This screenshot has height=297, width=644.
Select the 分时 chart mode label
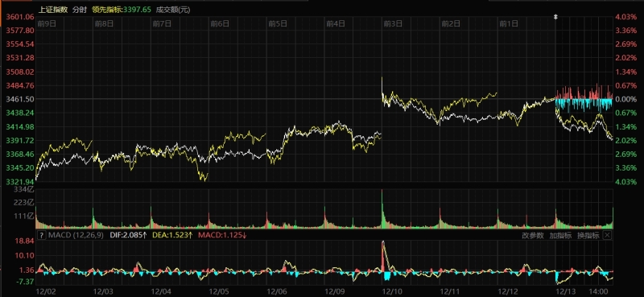80,10
